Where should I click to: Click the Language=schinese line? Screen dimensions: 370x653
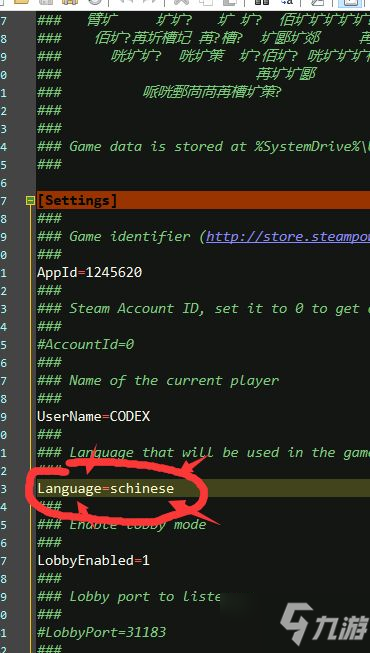pyautogui.click(x=106, y=488)
